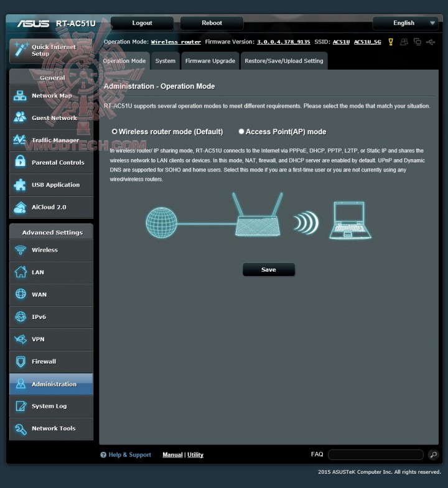The width and height of the screenshot is (448, 488).
Task: Click the Guest Network people icon
Action: pyautogui.click(x=21, y=117)
